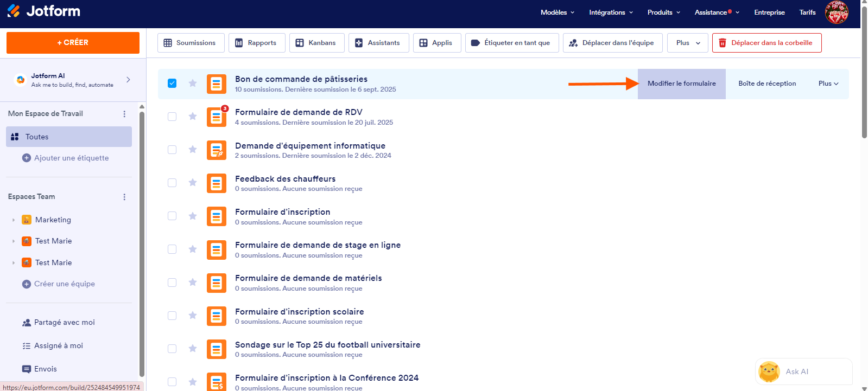Open the Feedback des chauffeurs form icon
This screenshot has width=868, height=391.
pyautogui.click(x=216, y=183)
